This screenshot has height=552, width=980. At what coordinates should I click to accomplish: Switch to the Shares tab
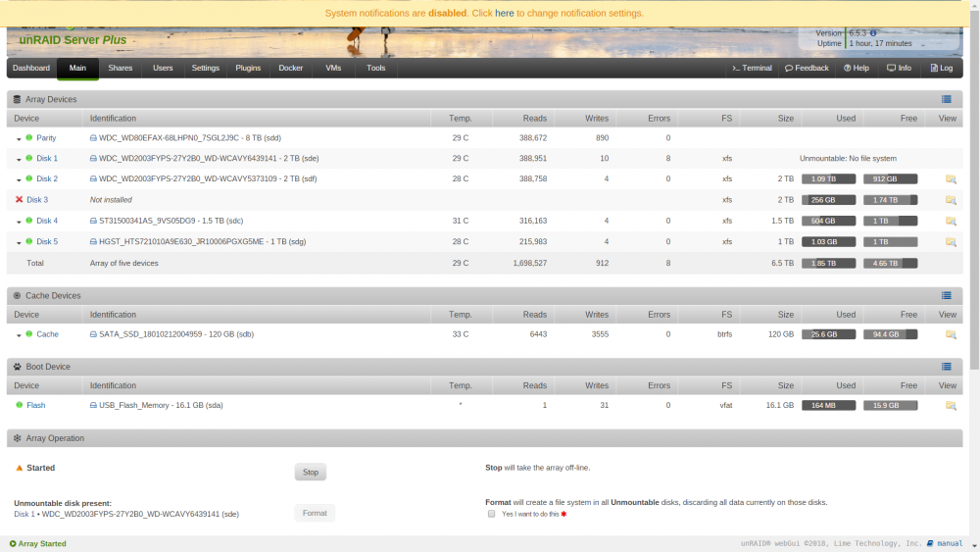(120, 68)
